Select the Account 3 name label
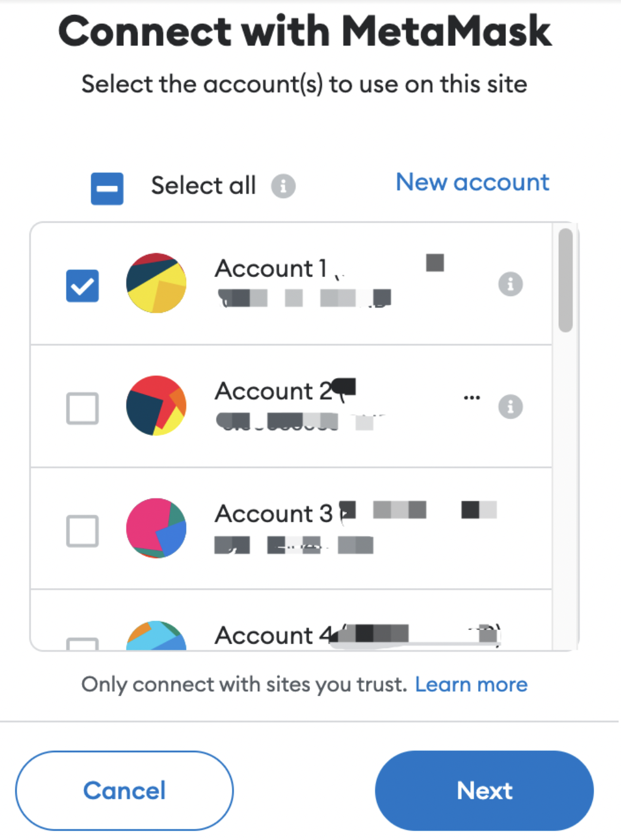Viewport: 621px width, 840px height. pyautogui.click(x=273, y=514)
